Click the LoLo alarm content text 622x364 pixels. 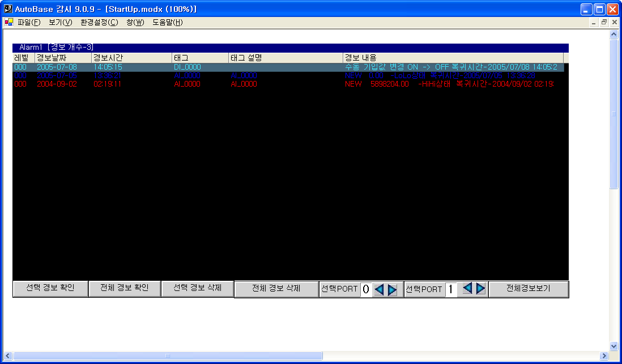440,76
